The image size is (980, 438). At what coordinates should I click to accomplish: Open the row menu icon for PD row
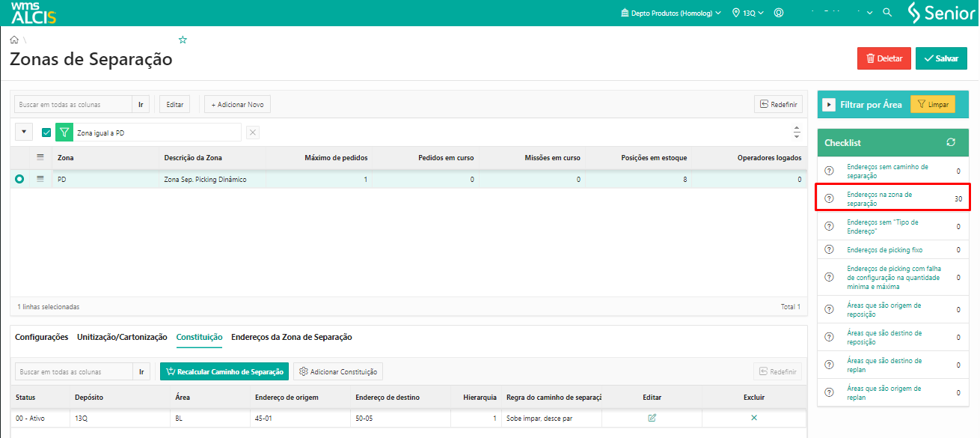(x=40, y=179)
